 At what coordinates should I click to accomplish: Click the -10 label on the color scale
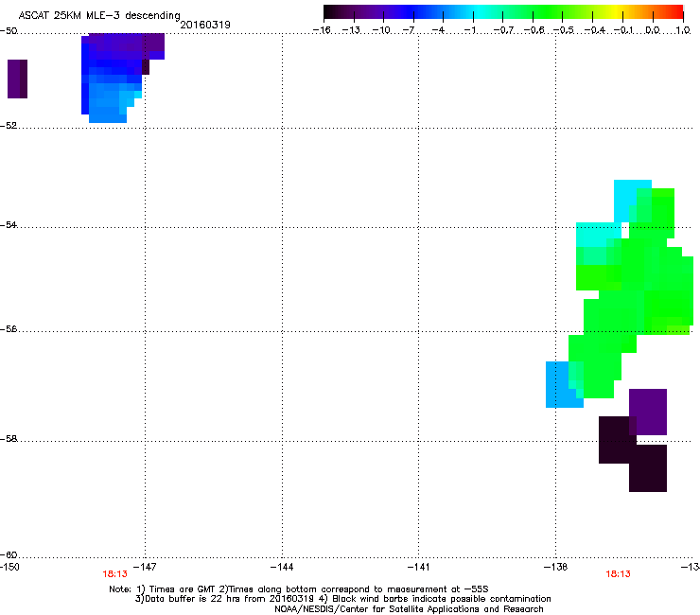(381, 30)
